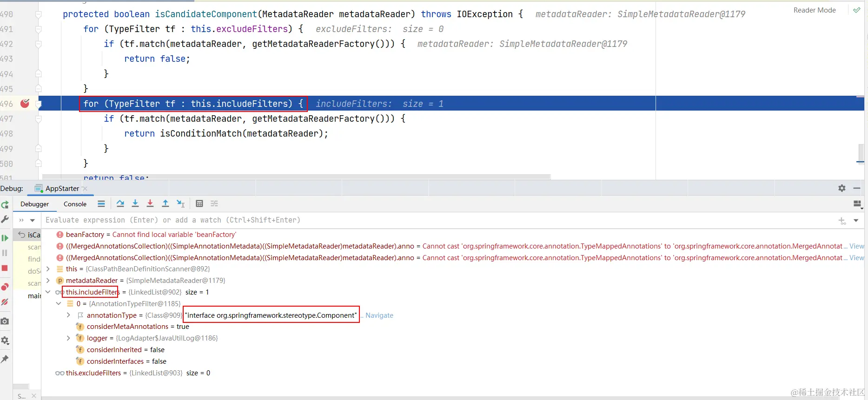Open debugger settings via wrench icon

[x=5, y=219]
